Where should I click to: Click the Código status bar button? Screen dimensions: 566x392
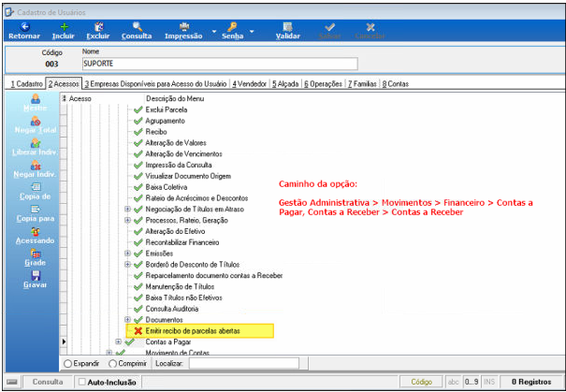[421, 382]
